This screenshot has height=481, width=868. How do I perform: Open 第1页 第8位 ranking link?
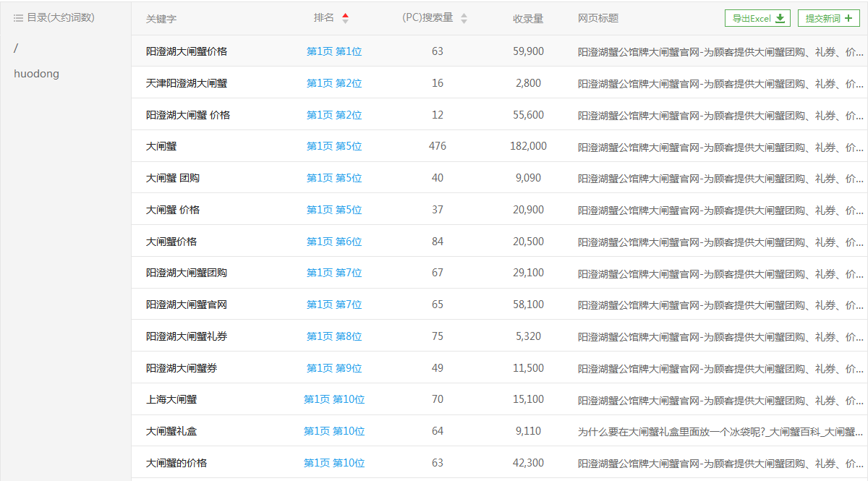333,336
